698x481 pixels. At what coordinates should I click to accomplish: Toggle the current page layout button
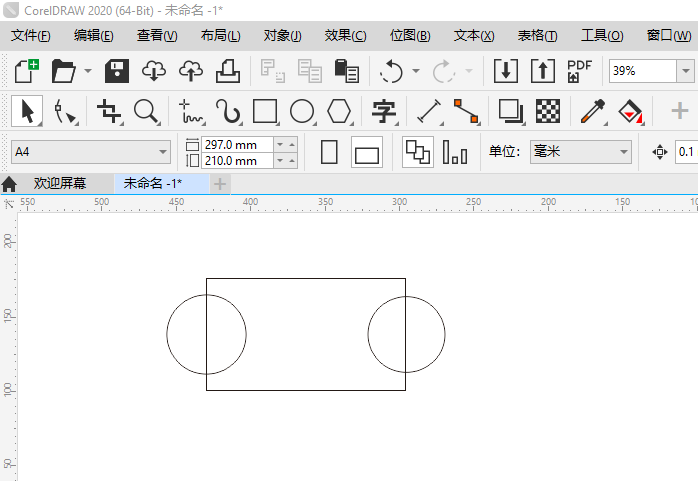pos(455,152)
